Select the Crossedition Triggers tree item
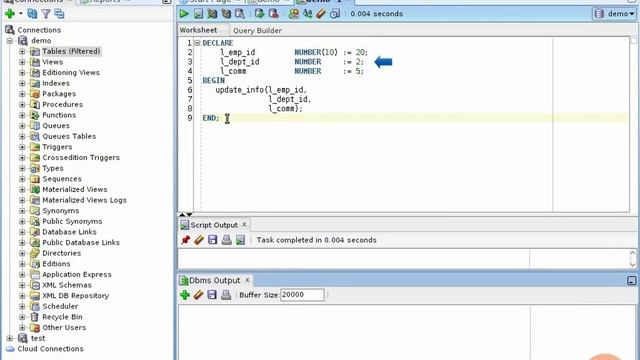This screenshot has width=640, height=360. (x=81, y=158)
